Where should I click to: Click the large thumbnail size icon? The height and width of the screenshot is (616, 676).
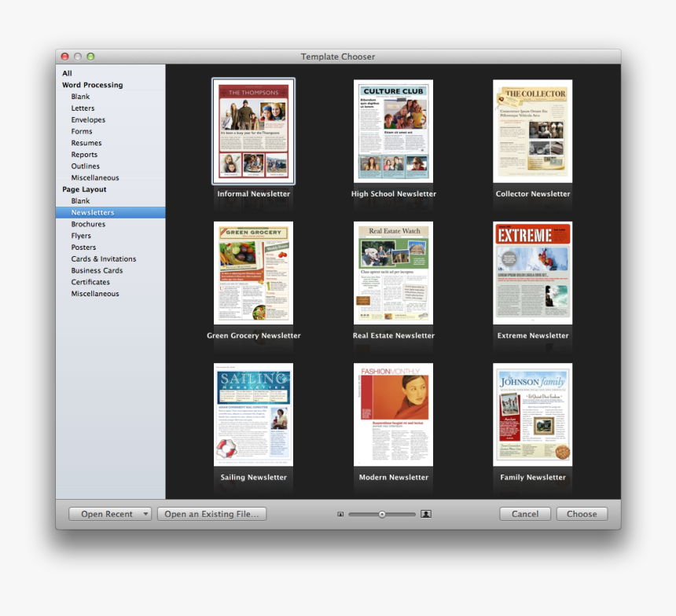click(x=425, y=513)
